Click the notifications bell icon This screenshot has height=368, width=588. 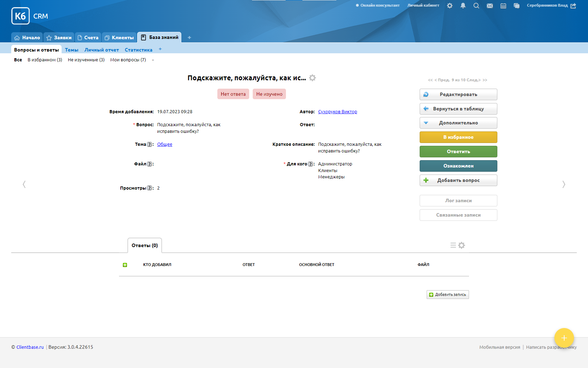463,6
